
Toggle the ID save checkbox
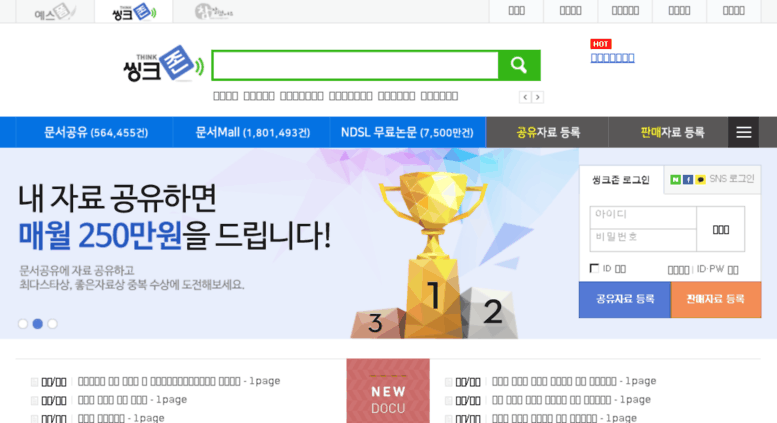coord(594,268)
